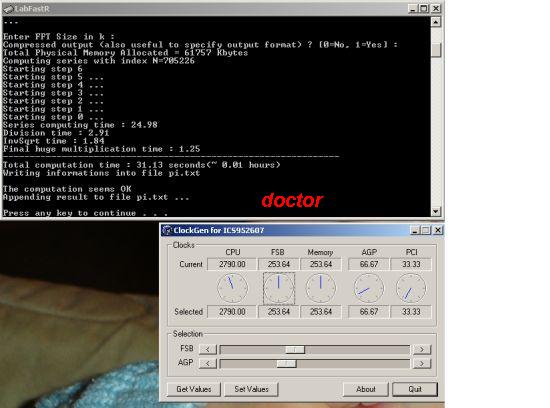This screenshot has width=550, height=408.
Task: Quit the ClockGen application
Action: 415,389
